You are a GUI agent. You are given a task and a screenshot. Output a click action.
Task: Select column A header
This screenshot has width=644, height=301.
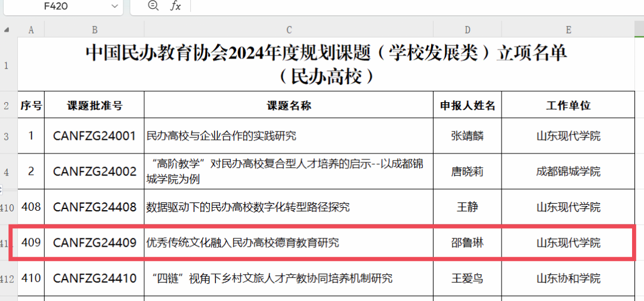[x=31, y=30]
